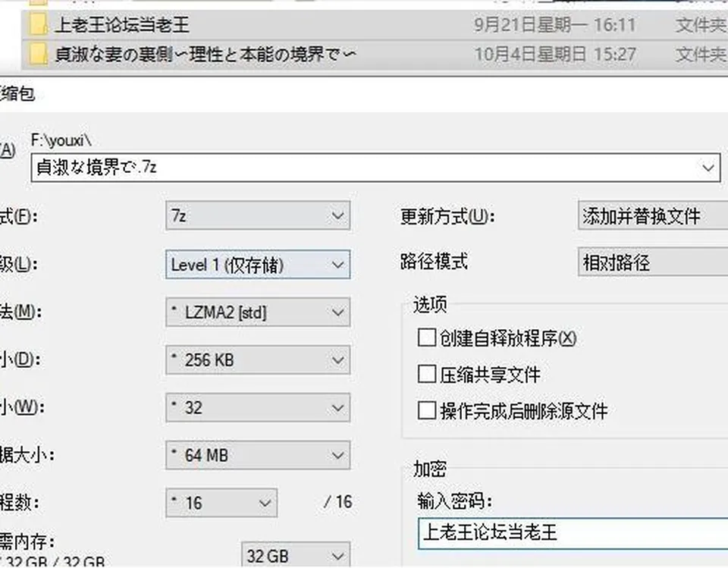Viewport: 728px width, 568px height.
Task: Click the 更新方式(U): label
Action: pyautogui.click(x=447, y=216)
